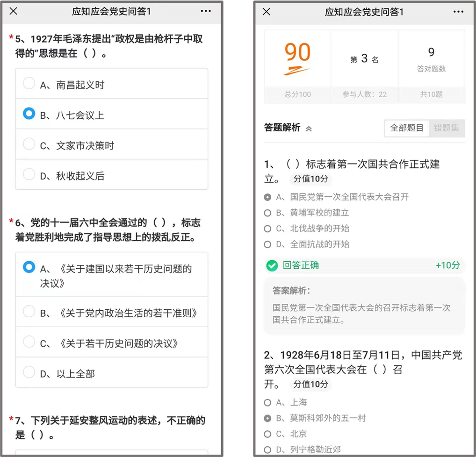
Task: Open the more options menu on left quiz
Action: point(206,11)
